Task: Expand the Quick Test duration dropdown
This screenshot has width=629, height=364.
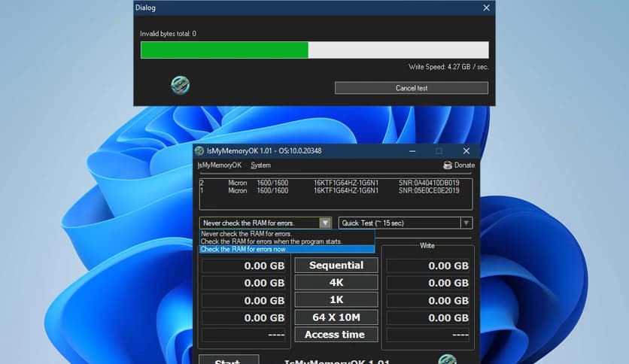Action: (466, 223)
